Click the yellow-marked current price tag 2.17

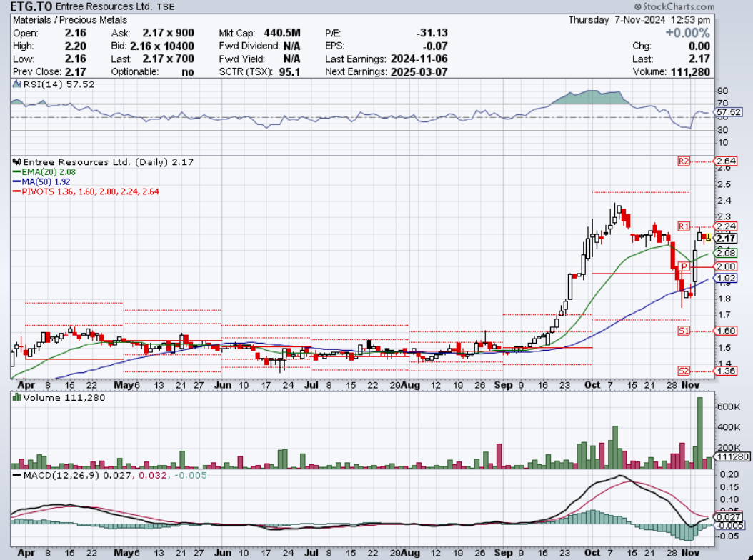(726, 239)
